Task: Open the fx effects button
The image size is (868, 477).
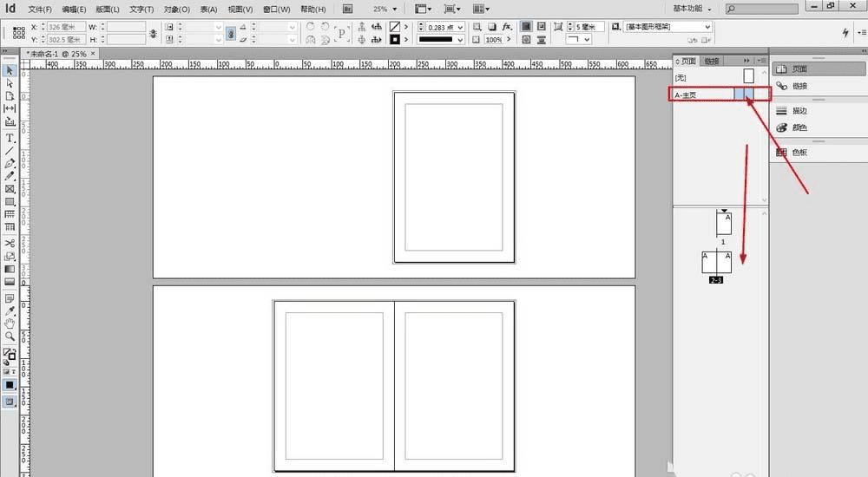Action: click(x=507, y=27)
